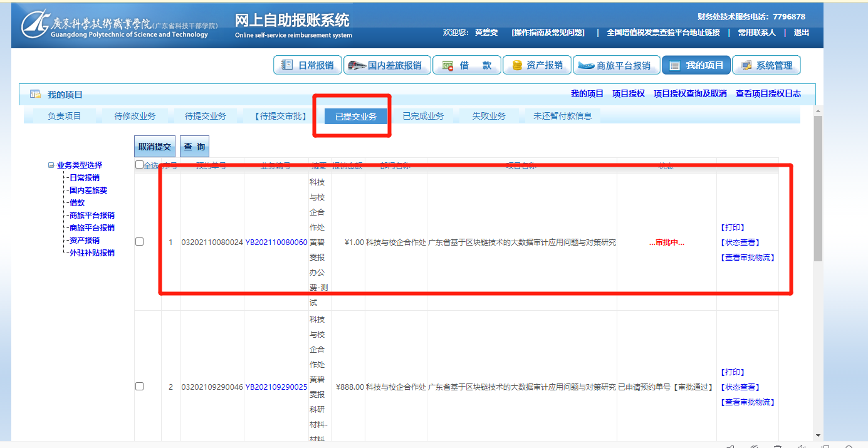
Task: Click 【查看审批物流】 for row 2 (¥888.00)
Action: (x=748, y=402)
